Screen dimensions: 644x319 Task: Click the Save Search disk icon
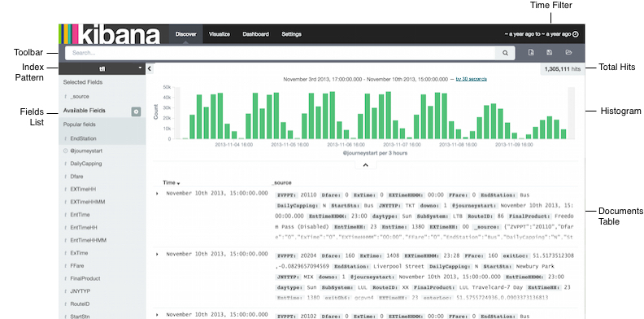click(x=550, y=53)
